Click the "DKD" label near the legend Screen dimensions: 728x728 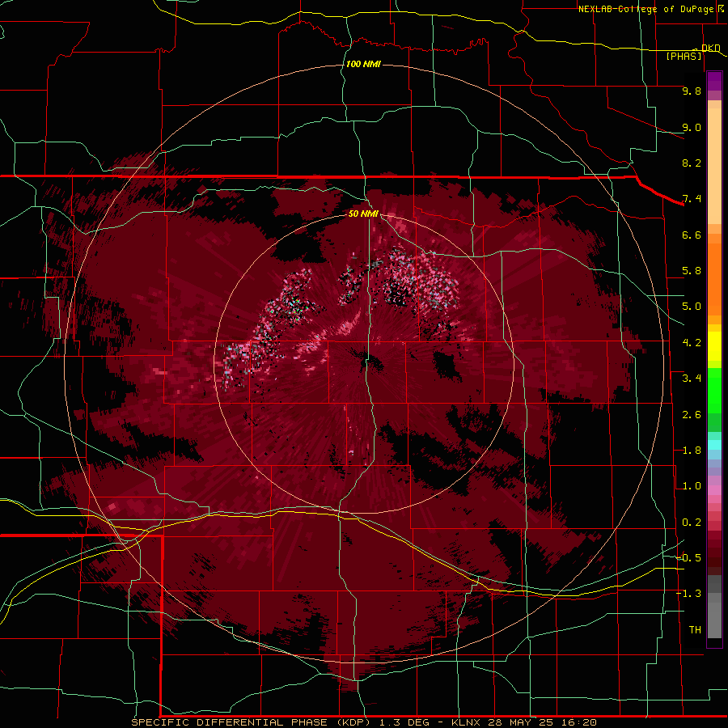pos(710,48)
